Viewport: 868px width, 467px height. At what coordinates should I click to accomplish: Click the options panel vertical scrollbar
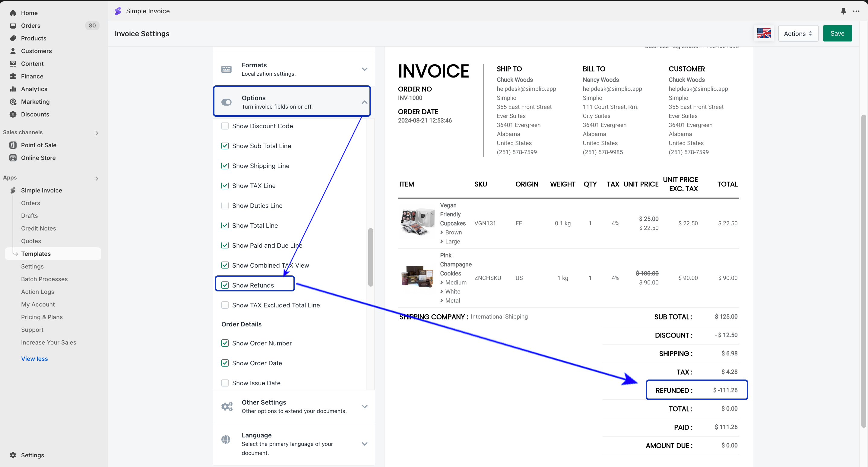click(370, 257)
